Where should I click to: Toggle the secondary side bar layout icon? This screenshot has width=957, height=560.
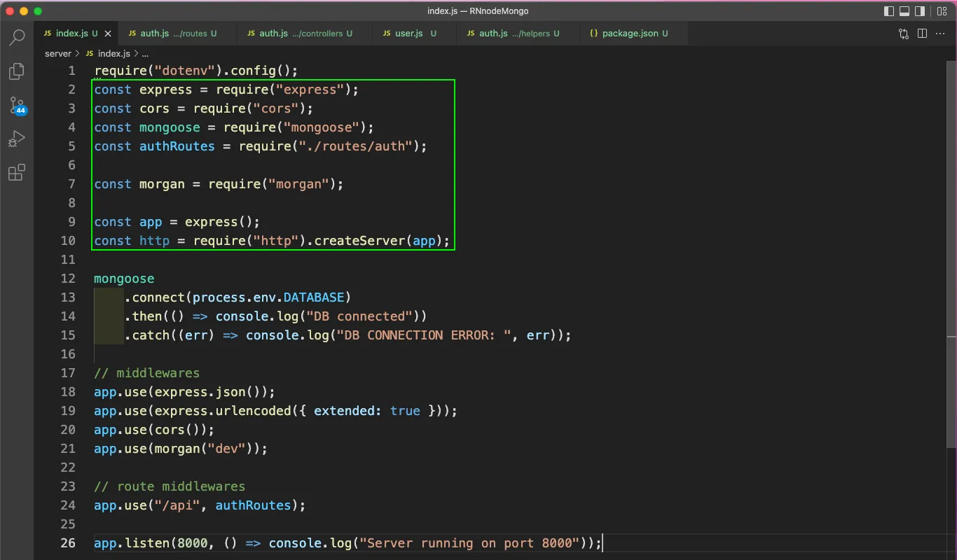click(x=921, y=11)
